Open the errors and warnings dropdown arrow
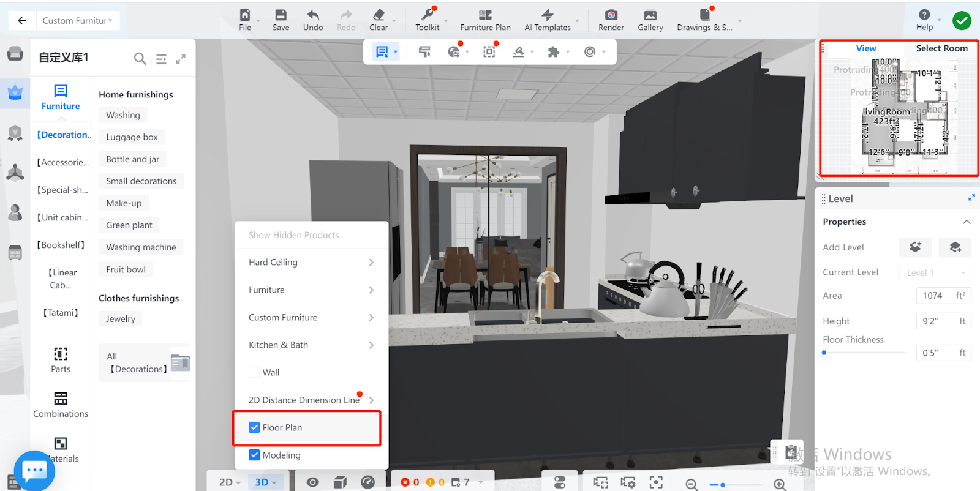 (481, 482)
